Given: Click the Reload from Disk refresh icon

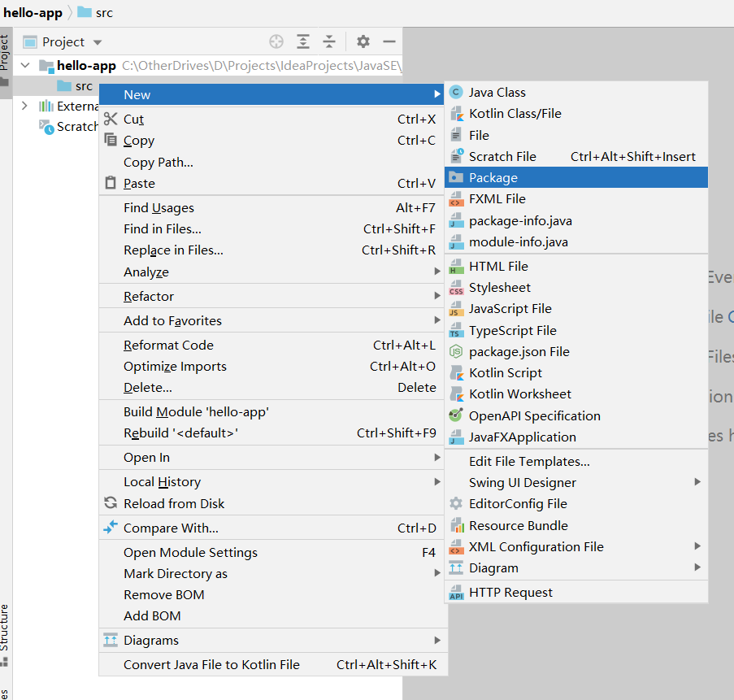Looking at the screenshot, I should [x=111, y=503].
